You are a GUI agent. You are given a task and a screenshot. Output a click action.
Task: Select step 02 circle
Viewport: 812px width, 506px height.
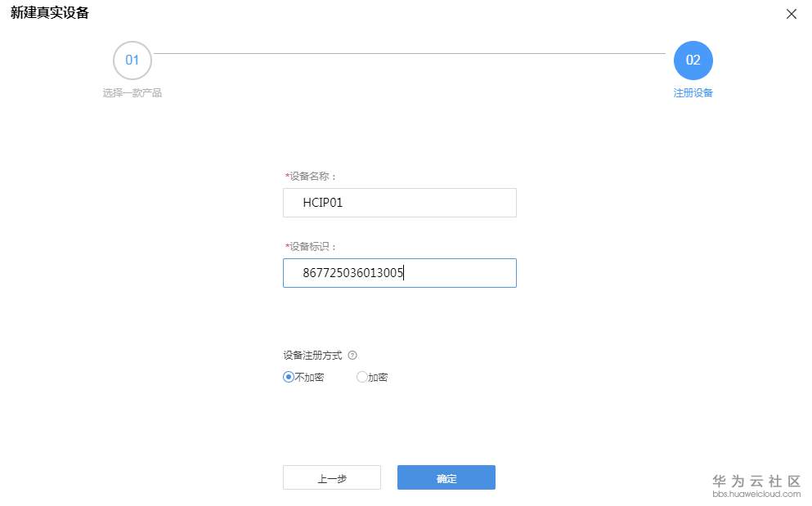(x=693, y=60)
